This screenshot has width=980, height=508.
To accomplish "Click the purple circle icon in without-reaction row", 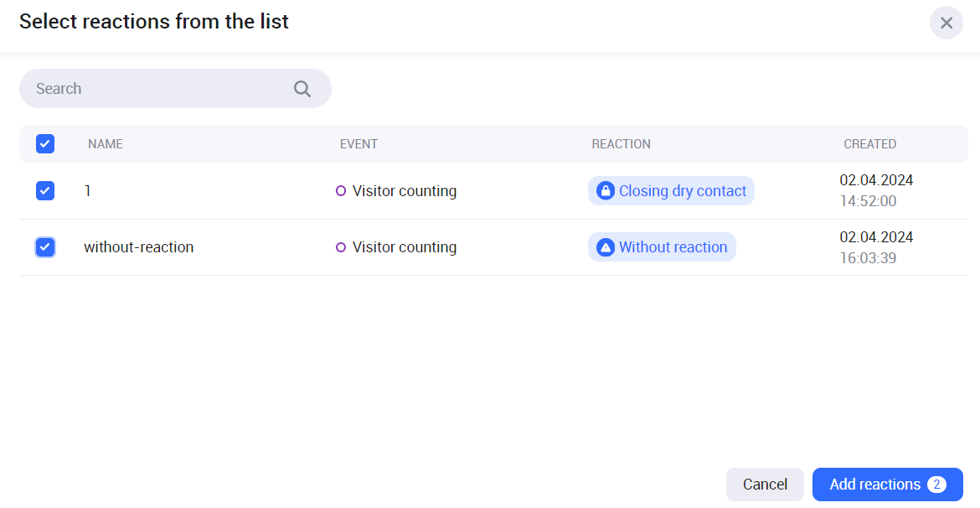I will point(341,247).
